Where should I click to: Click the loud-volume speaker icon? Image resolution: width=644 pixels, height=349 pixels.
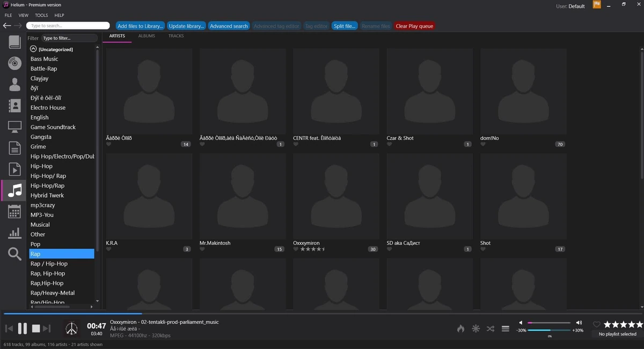click(x=579, y=323)
